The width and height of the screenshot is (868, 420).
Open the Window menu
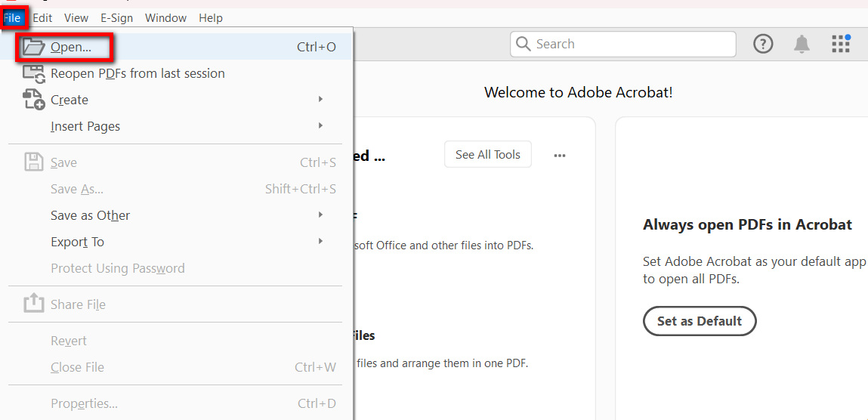click(x=166, y=18)
